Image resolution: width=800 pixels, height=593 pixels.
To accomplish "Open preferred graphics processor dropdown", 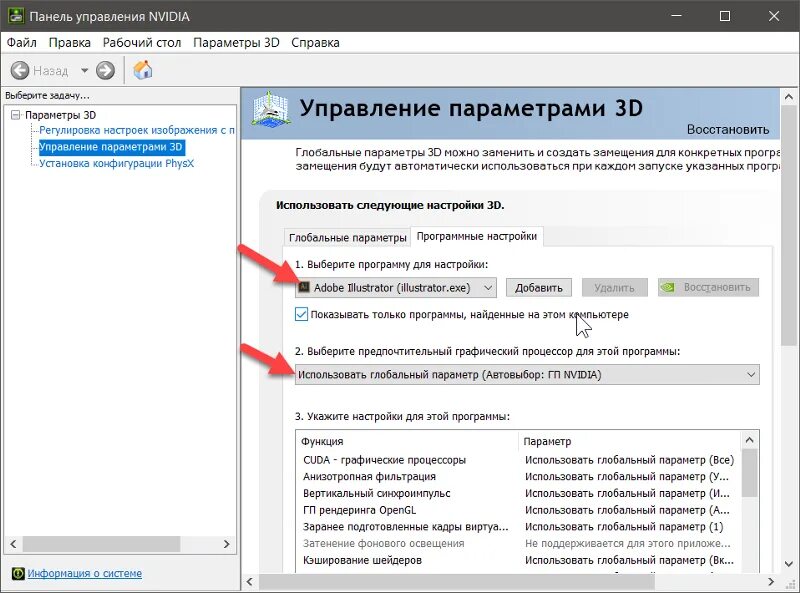I will [x=527, y=375].
